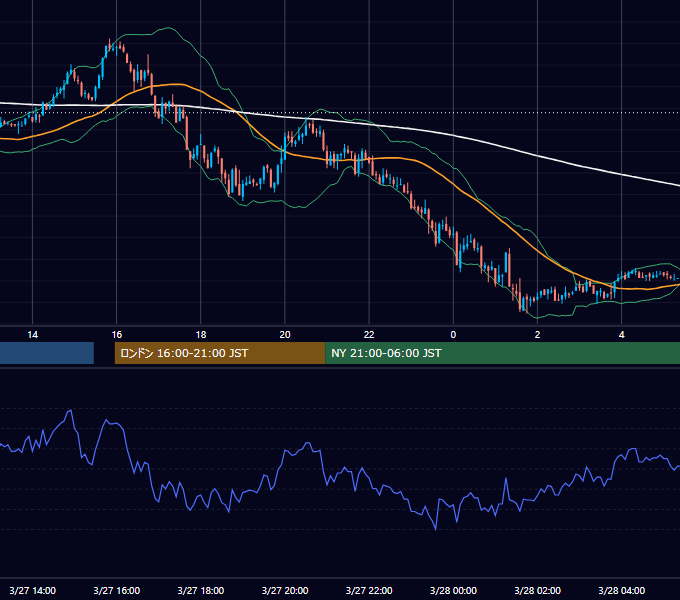680x600 pixels.
Task: Click the blue session bar left of ロンドン
Action: 47,353
